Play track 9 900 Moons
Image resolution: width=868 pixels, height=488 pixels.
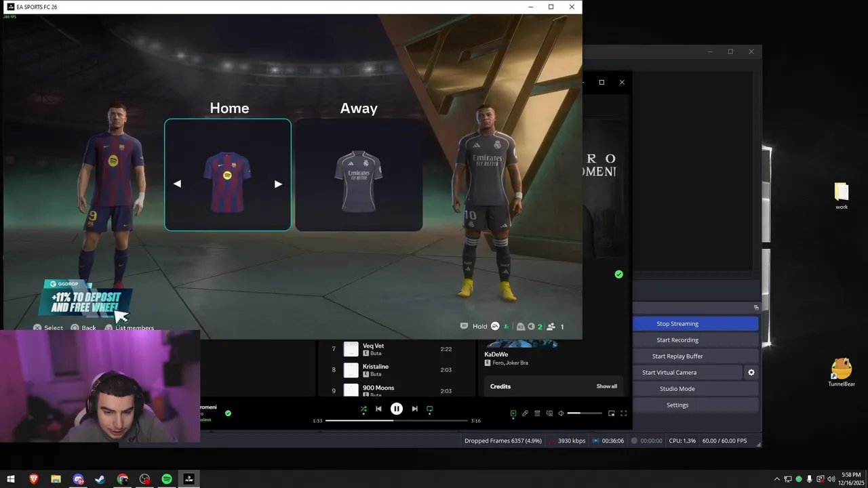(397, 390)
